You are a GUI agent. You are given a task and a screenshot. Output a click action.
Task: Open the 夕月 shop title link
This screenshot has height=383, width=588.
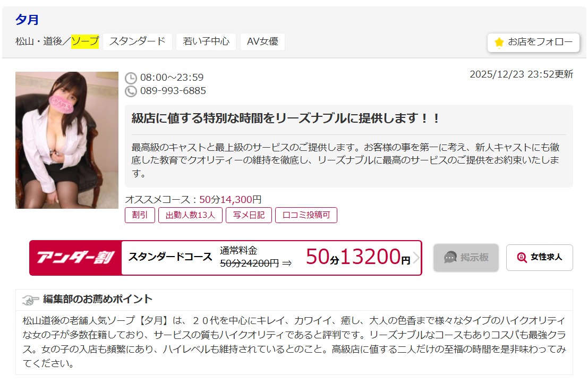click(27, 20)
